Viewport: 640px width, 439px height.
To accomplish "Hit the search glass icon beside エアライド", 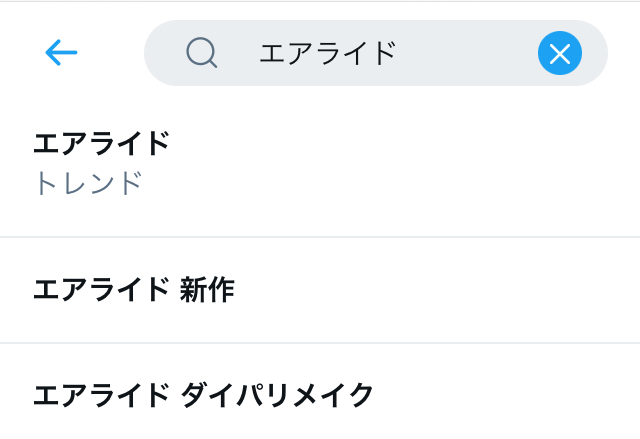I will (x=202, y=53).
